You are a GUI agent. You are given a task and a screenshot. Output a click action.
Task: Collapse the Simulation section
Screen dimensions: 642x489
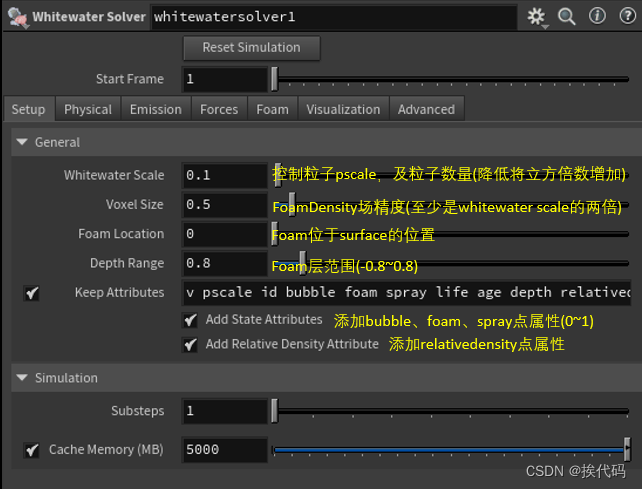(22, 378)
